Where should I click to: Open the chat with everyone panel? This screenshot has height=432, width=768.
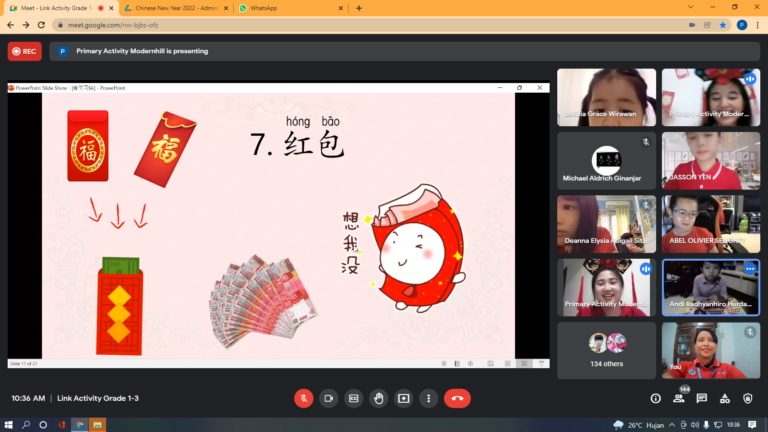tap(702, 398)
